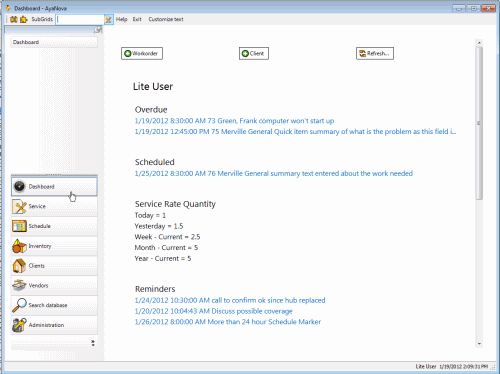Open reminder call to confirm ok since hub replaced
The height and width of the screenshot is (374, 500).
230,300
